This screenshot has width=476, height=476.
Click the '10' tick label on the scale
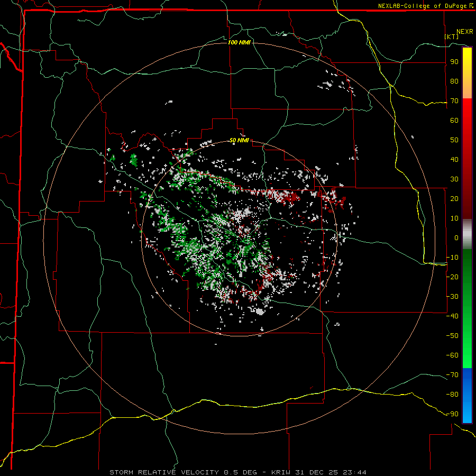[x=454, y=218]
